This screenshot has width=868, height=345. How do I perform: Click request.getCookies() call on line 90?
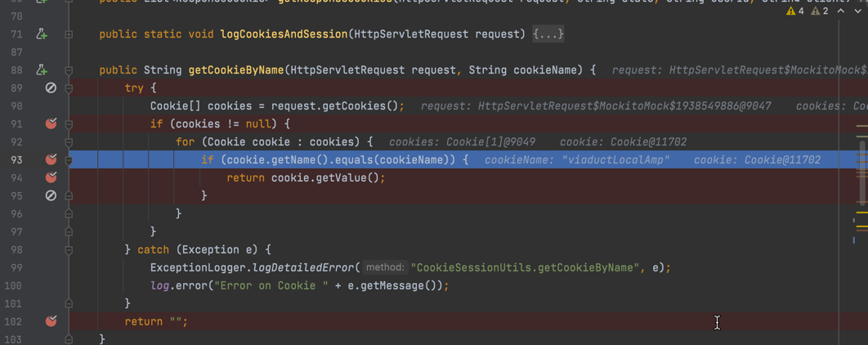334,105
